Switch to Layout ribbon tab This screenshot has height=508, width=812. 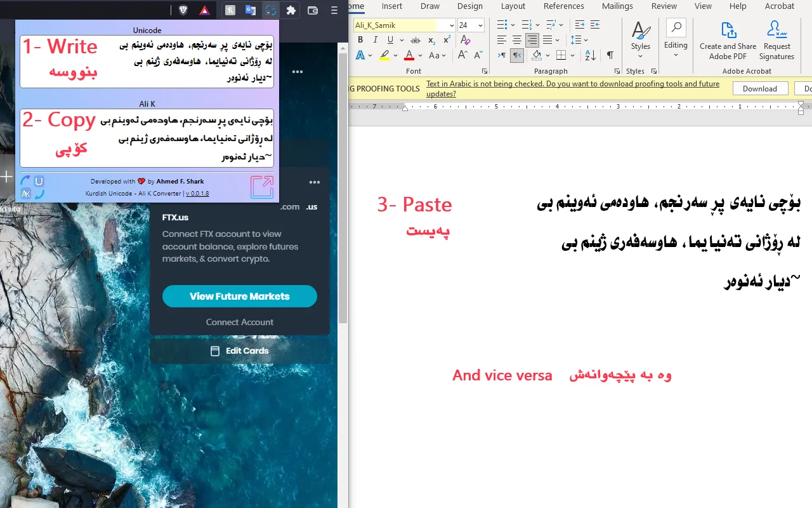[x=513, y=6]
